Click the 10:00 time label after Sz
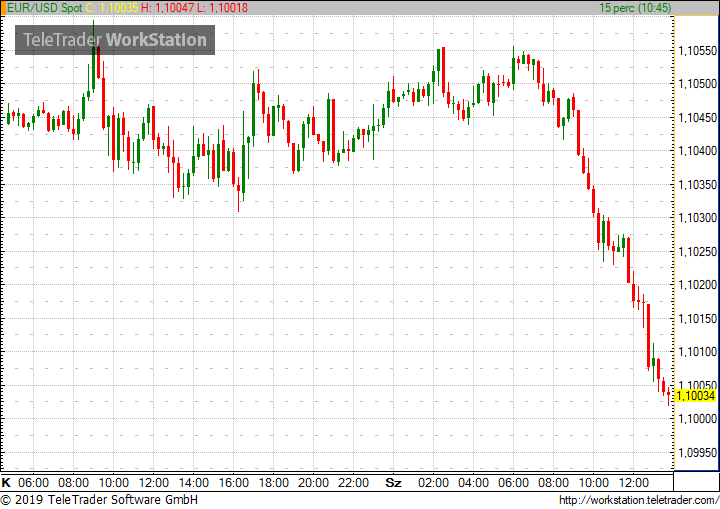The width and height of the screenshot is (720, 509). pos(593,483)
